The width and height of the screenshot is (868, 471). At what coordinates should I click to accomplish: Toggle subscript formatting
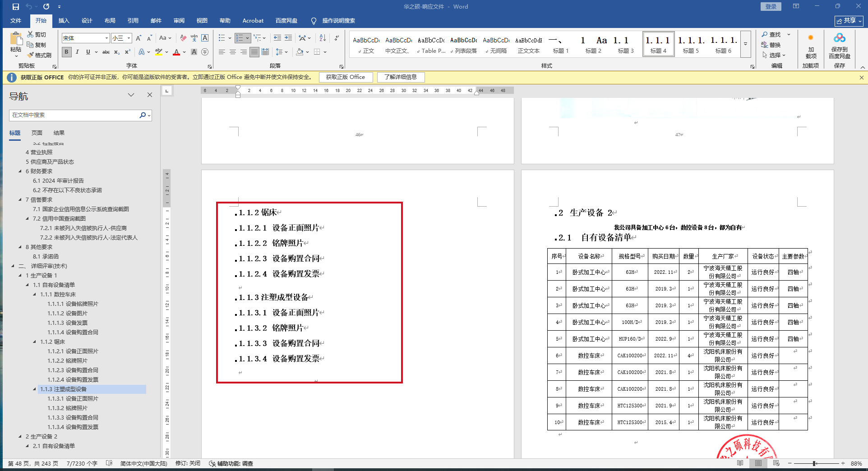pos(117,52)
